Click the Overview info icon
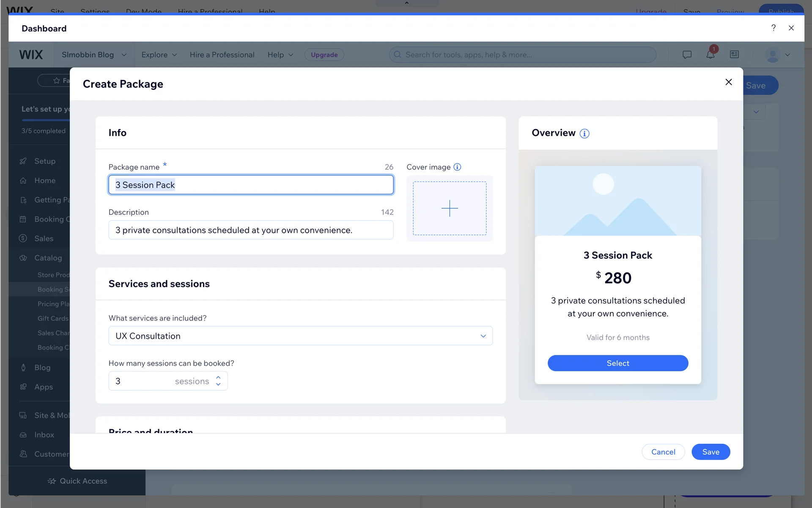 pos(584,134)
